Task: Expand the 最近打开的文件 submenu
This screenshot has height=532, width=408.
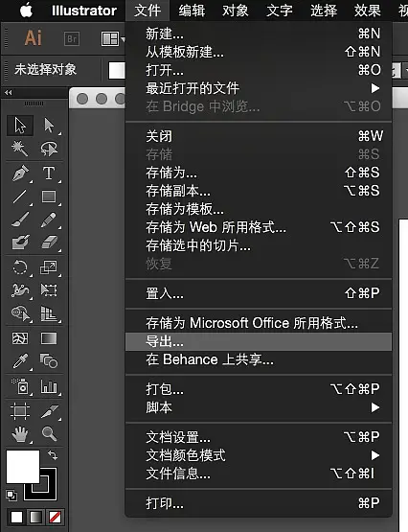Action: (374, 88)
